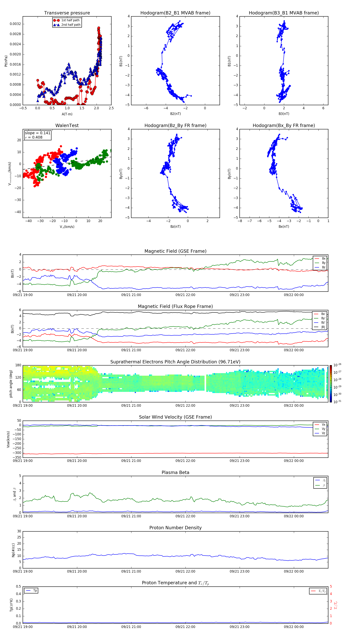Click the |B| legend entry in Flux Rope plot
Image resolution: width=351 pixels, height=644 pixels.
coord(320,327)
